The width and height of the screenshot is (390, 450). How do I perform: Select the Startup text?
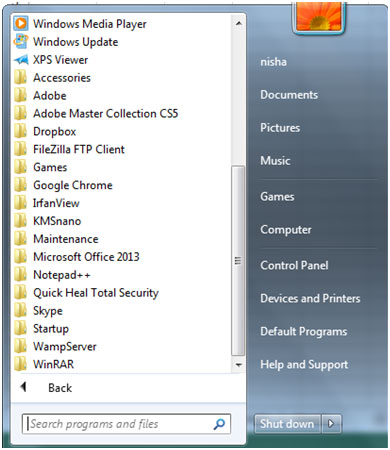click(51, 329)
